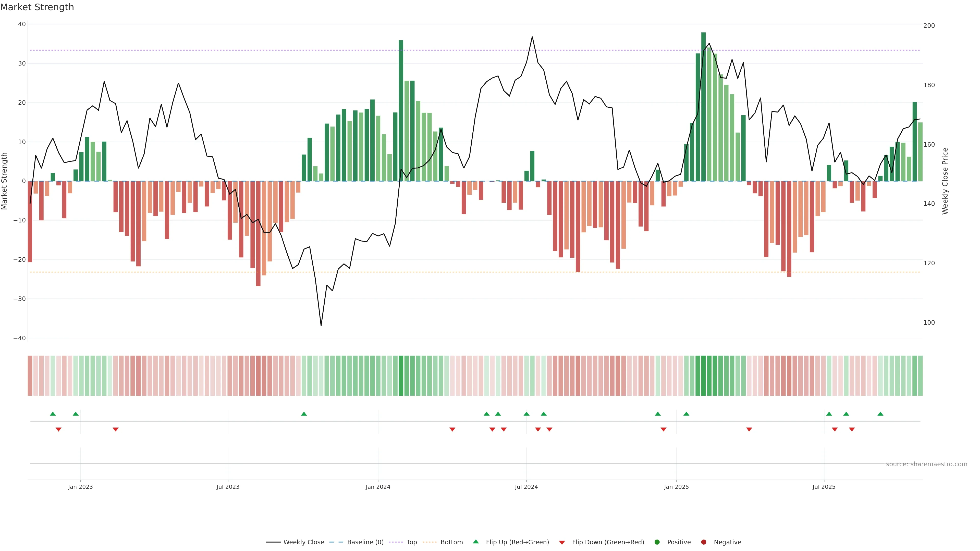Click the blue dashed Baseline legend line icon
980x551 pixels.
click(336, 542)
